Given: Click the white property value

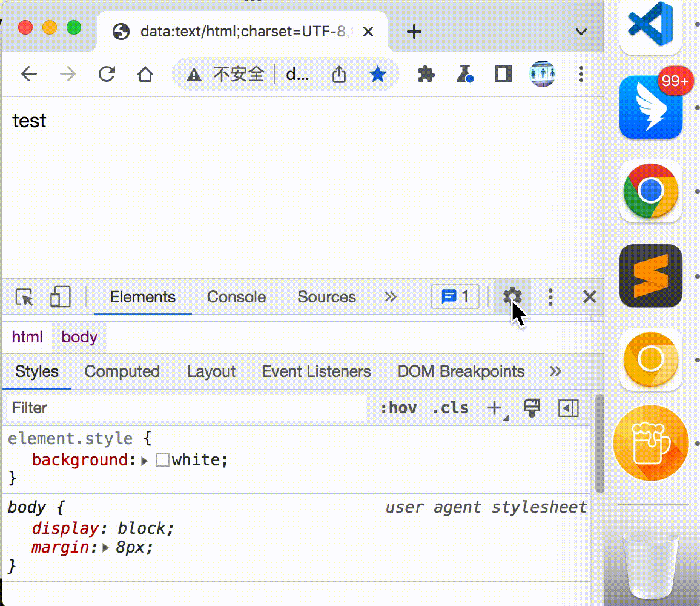Looking at the screenshot, I should (x=196, y=460).
